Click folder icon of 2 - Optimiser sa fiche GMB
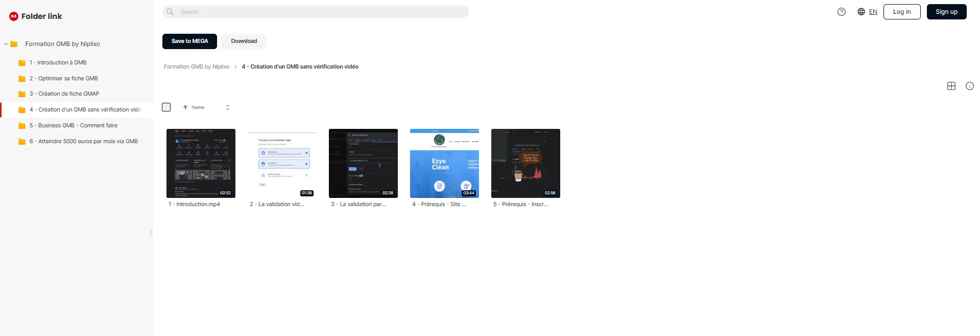 pos(22,79)
